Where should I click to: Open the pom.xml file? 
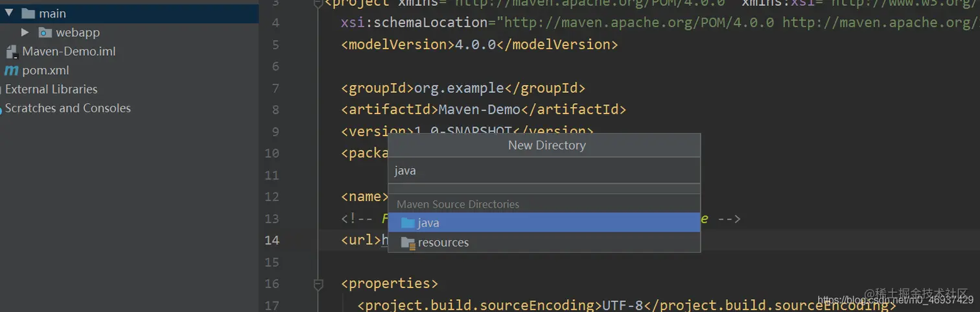[x=45, y=71]
